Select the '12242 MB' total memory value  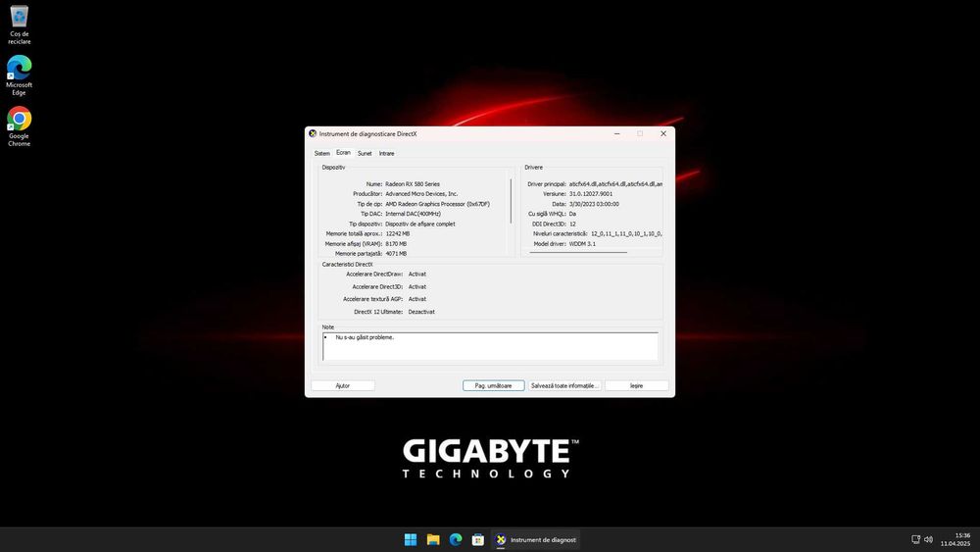pyautogui.click(x=398, y=233)
